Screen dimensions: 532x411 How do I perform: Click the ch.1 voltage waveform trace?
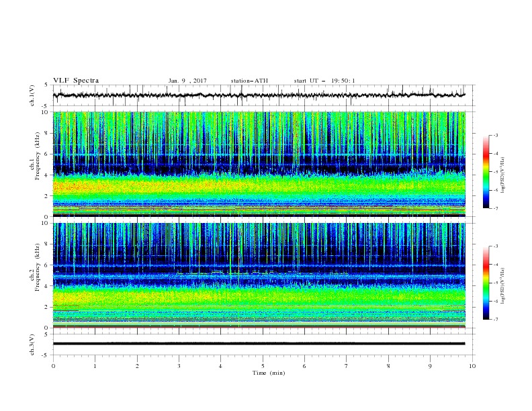(259, 95)
